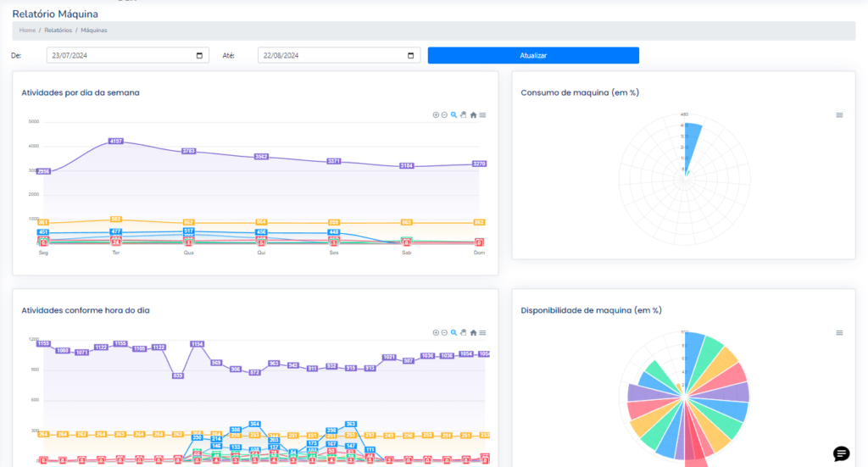
Task: Click the 3783 data label on Qua
Action: pyautogui.click(x=189, y=151)
